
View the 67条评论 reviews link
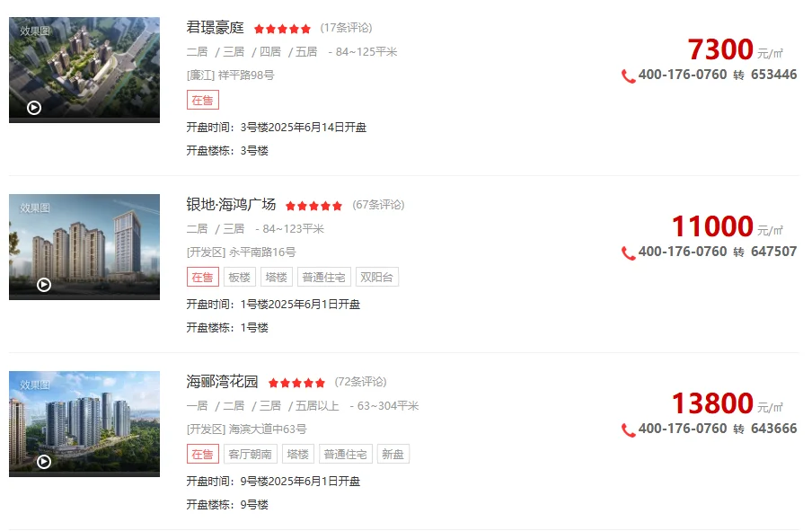pyautogui.click(x=378, y=205)
